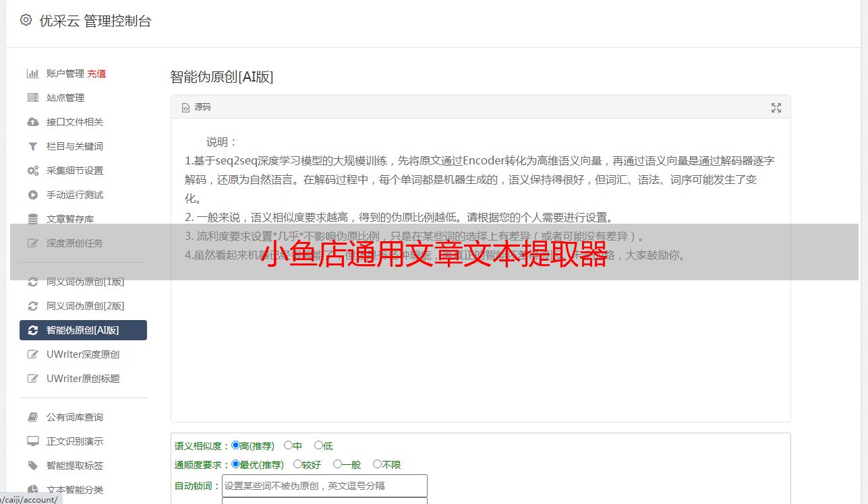
Task: Open UWriter原创标题 link
Action: click(83, 379)
